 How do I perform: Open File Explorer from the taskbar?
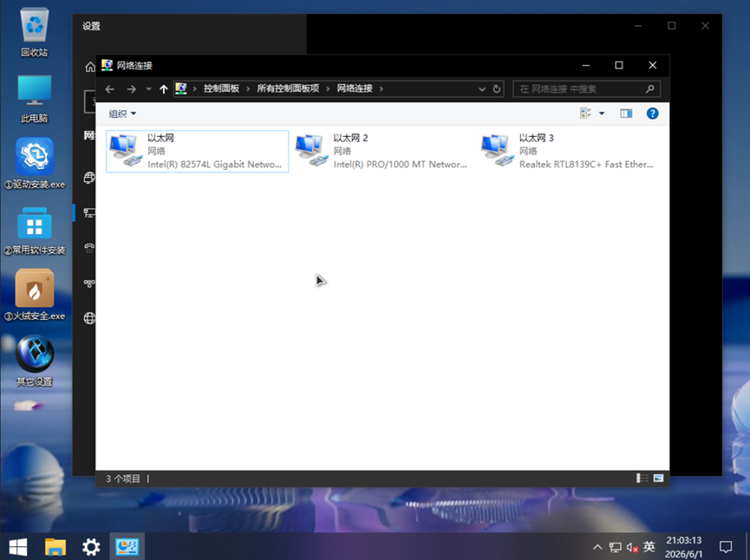click(x=55, y=547)
